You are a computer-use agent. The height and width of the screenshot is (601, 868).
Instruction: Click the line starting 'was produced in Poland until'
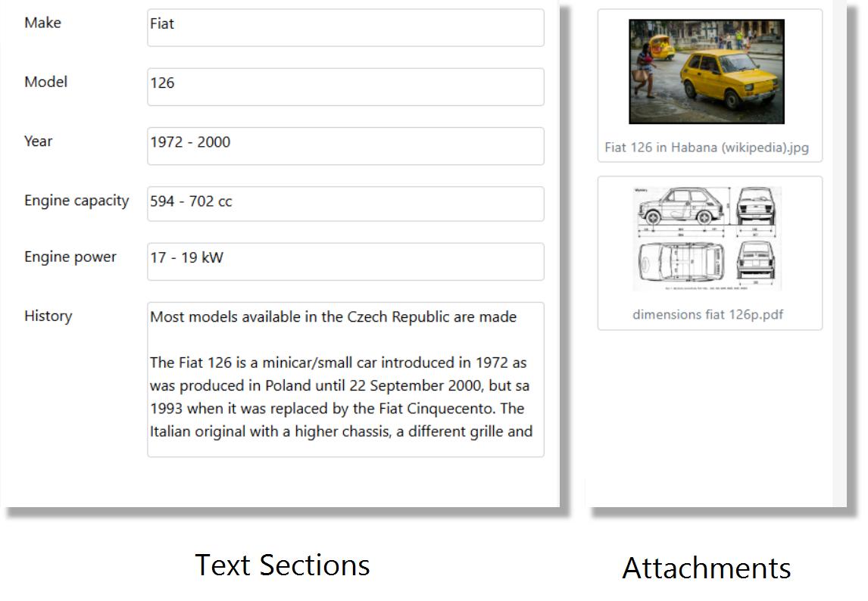tap(339, 385)
